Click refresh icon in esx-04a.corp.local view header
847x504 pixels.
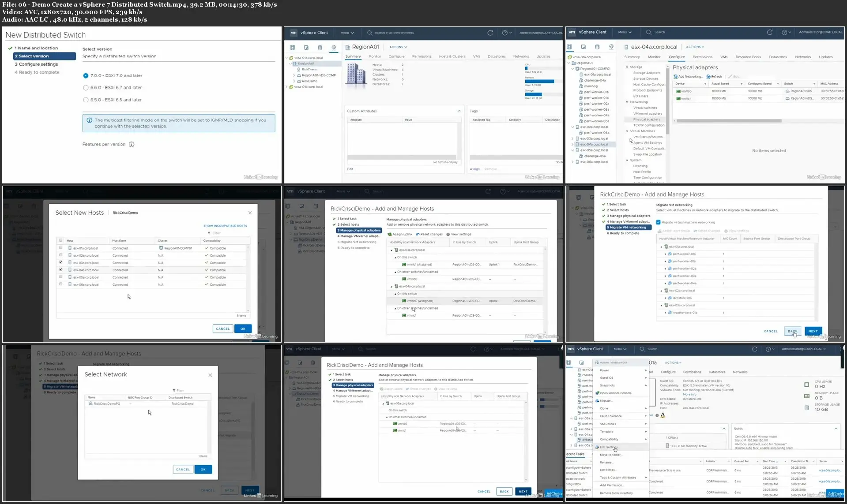pyautogui.click(x=770, y=32)
